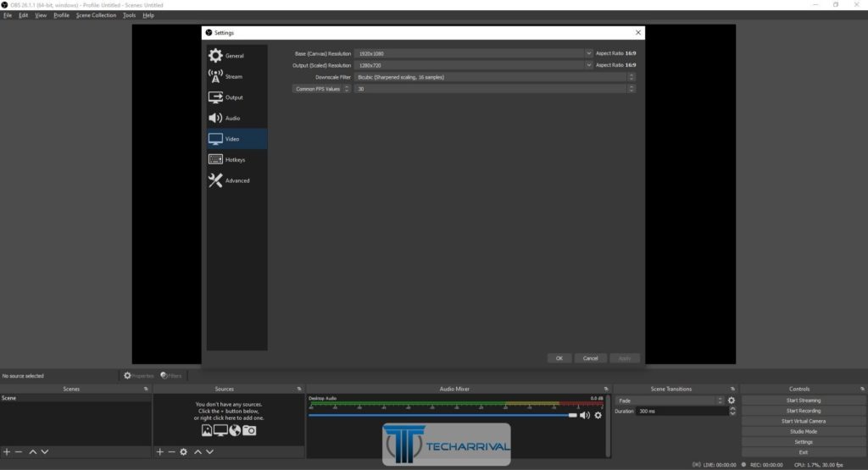Cancel the Settings dialog
Image resolution: width=868 pixels, height=470 pixels.
(x=590, y=358)
